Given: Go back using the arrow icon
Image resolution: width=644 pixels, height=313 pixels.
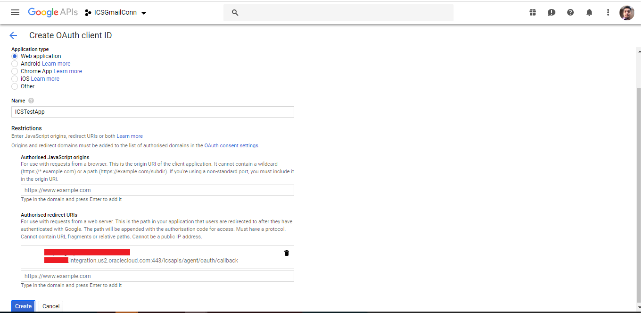Looking at the screenshot, I should click(x=13, y=35).
